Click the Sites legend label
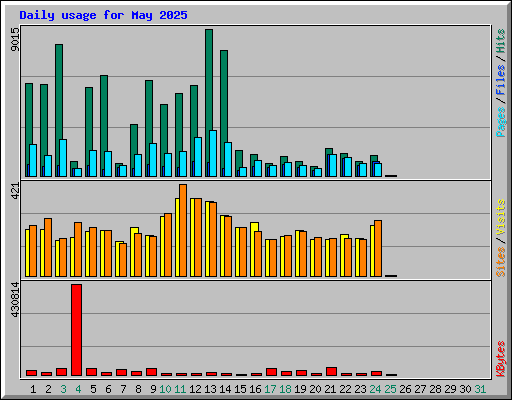Screen dimensions: 512x400 (500, 262)
